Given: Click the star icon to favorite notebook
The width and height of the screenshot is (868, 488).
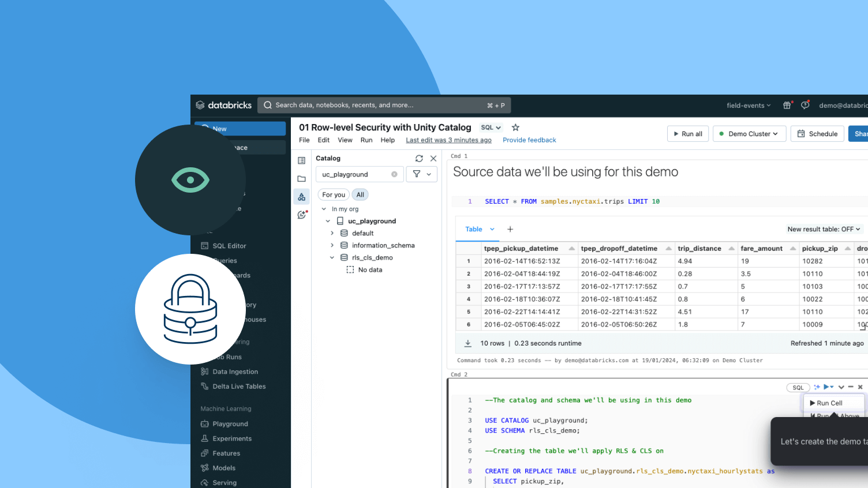Looking at the screenshot, I should 515,127.
